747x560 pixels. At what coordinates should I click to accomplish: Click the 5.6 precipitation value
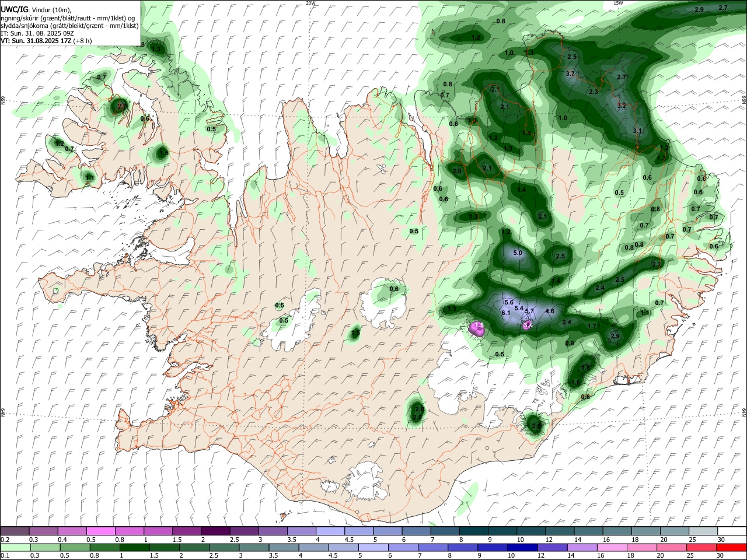point(509,302)
